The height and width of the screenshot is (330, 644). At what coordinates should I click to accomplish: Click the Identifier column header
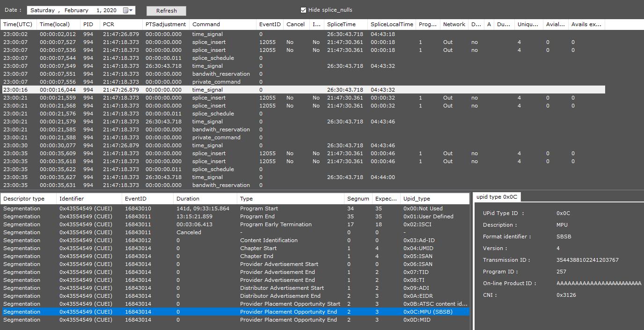[89, 199]
